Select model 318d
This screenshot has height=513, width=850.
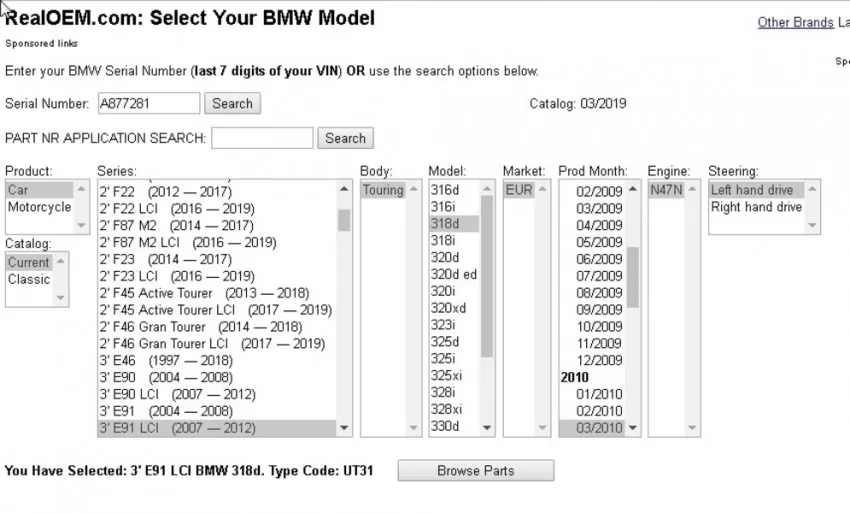(454, 223)
